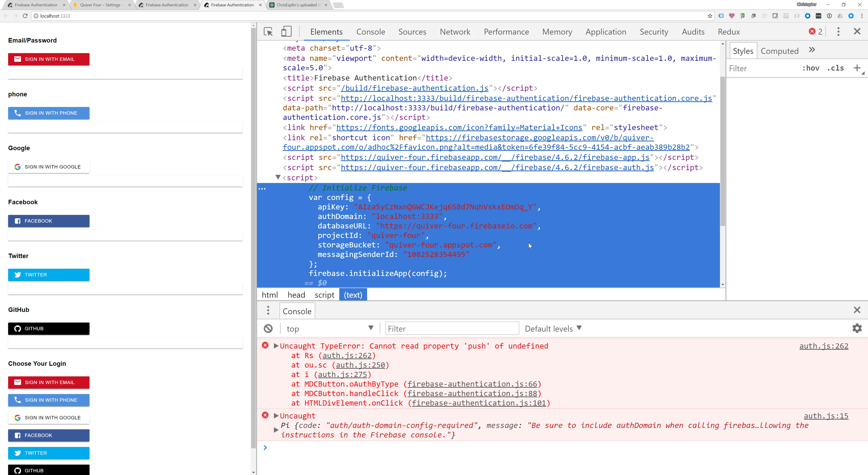Open console drawer three-dot menu
Screen dimensions: 868x475
coord(268,311)
